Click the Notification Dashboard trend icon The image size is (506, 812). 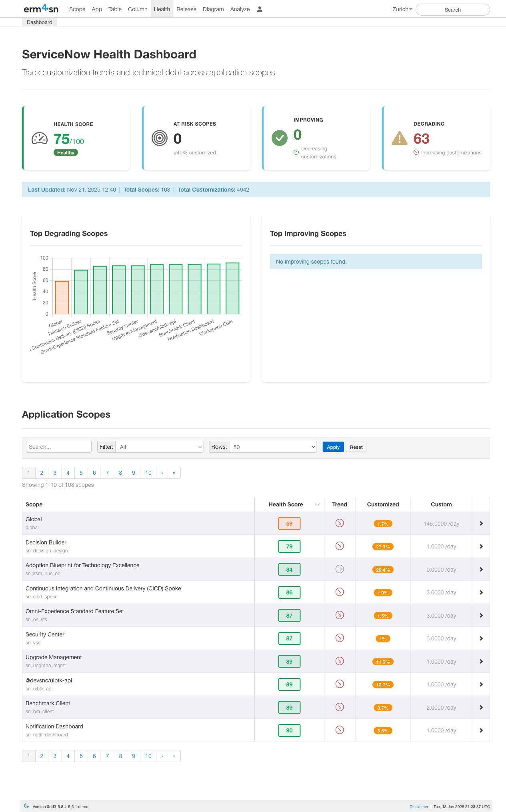click(340, 730)
